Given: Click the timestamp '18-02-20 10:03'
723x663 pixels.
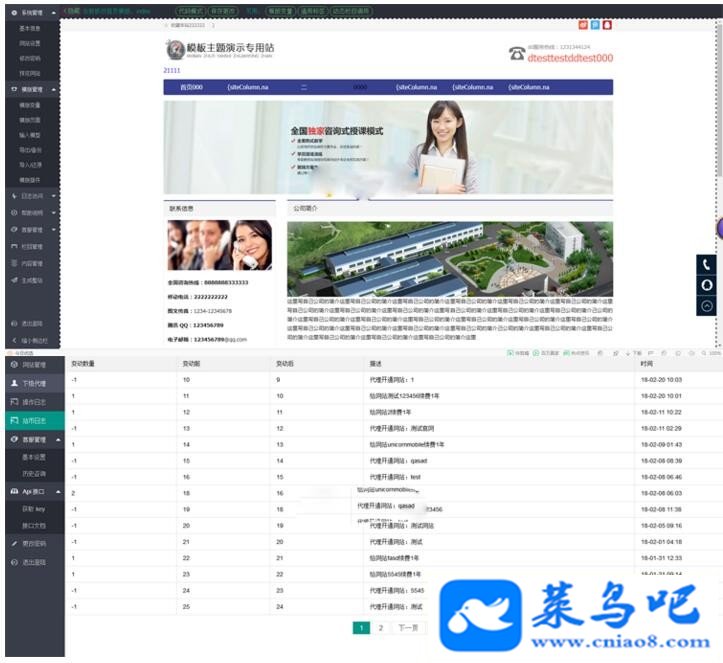Looking at the screenshot, I should 661,380.
